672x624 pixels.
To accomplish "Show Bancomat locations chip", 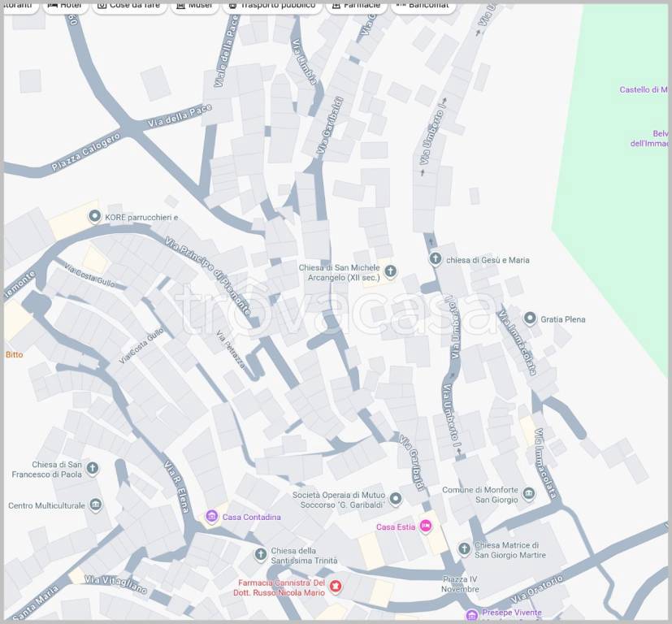I will (x=423, y=6).
